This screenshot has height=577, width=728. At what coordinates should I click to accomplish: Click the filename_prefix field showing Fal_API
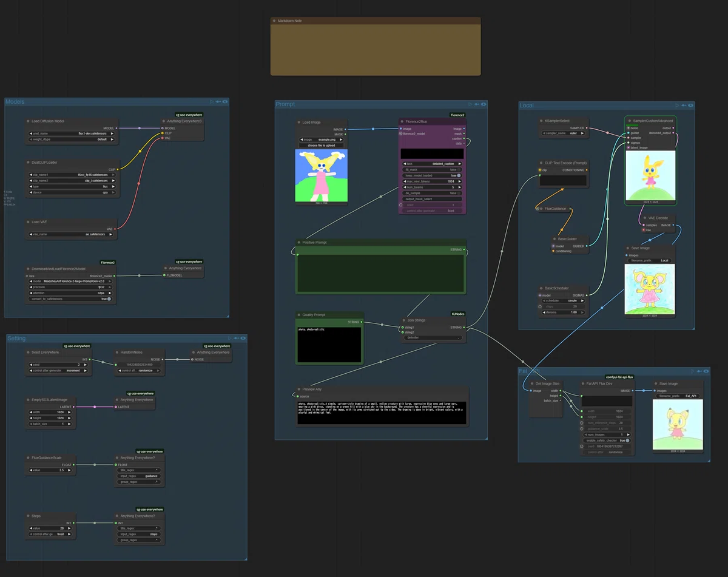tap(678, 396)
